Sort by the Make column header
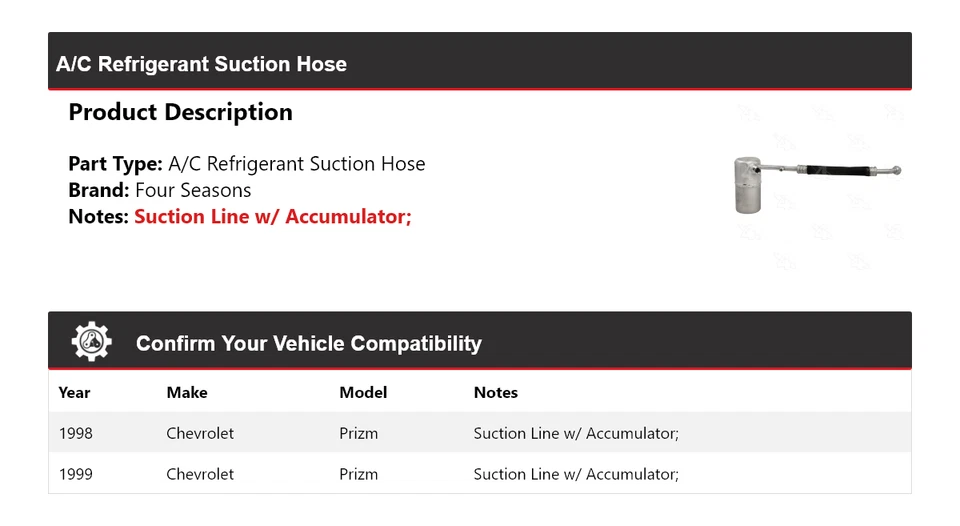Image resolution: width=960 pixels, height=526 pixels. (x=187, y=393)
